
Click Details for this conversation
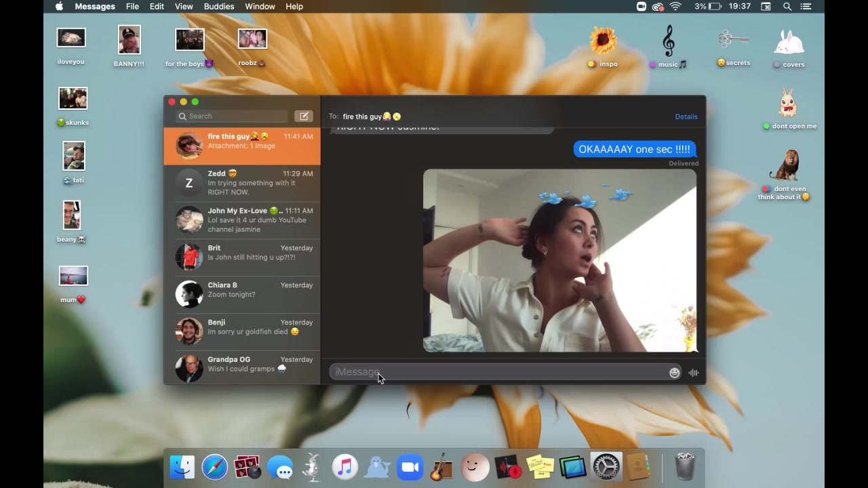click(686, 117)
